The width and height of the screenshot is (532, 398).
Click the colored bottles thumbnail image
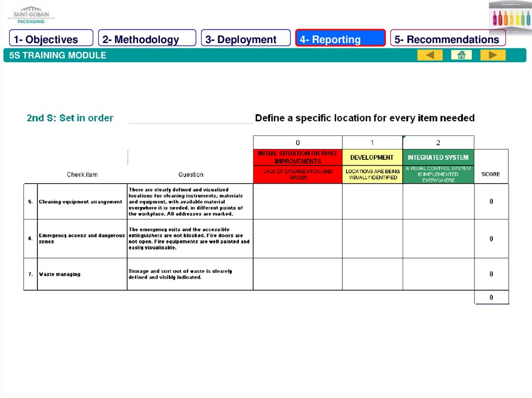pos(510,17)
